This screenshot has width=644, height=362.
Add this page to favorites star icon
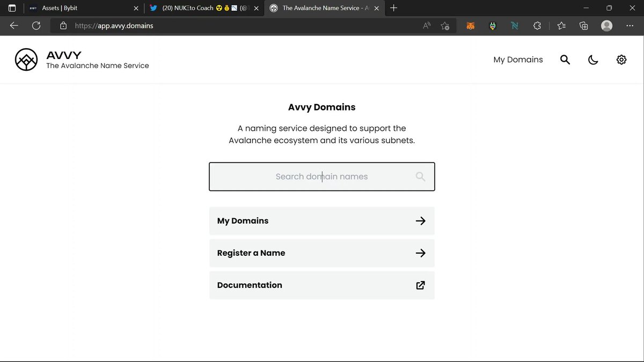[x=445, y=26]
